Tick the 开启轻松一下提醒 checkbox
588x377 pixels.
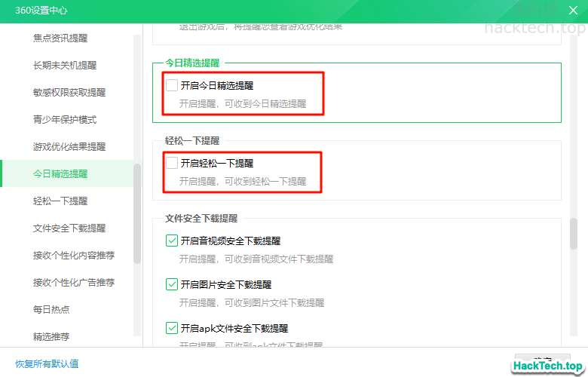(x=172, y=163)
